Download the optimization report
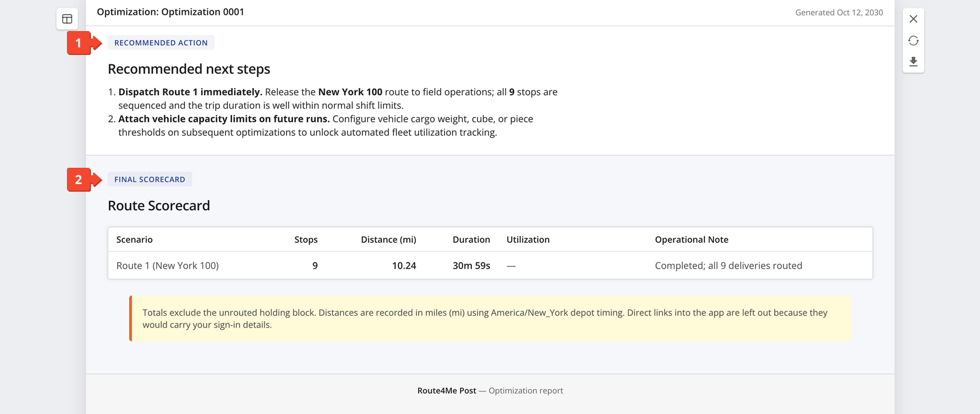The width and height of the screenshot is (980, 414). [913, 62]
